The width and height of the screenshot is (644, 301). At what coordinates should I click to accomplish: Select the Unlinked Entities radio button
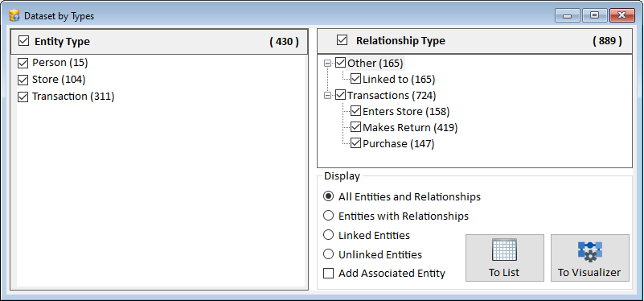328,254
